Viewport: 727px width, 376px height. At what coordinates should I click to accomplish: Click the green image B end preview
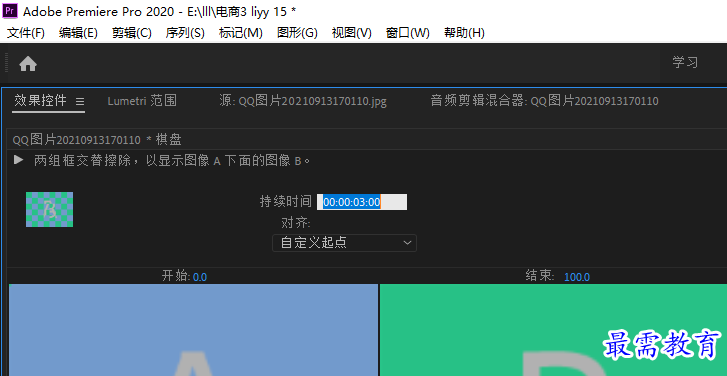[x=553, y=330]
